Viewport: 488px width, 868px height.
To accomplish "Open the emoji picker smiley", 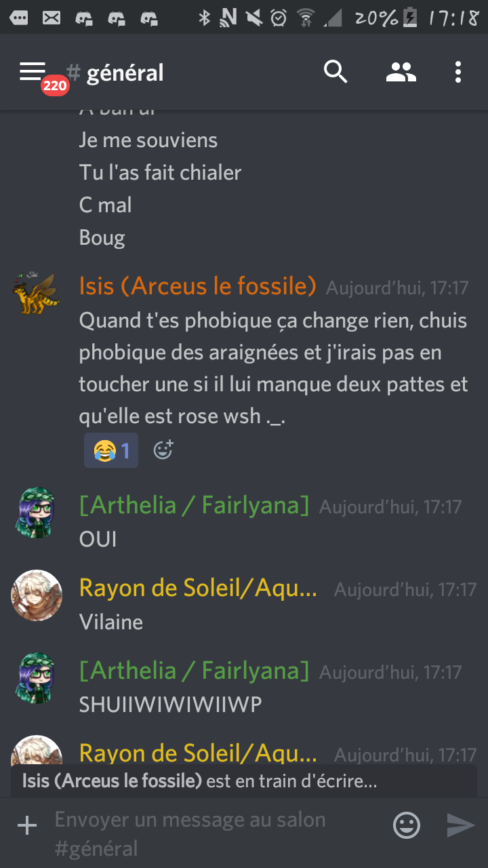I will pyautogui.click(x=407, y=825).
